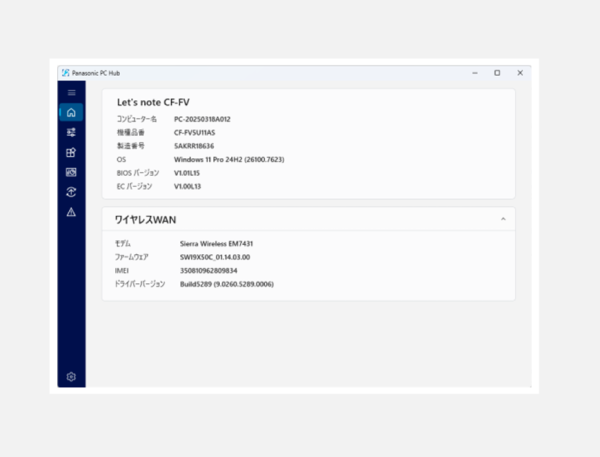
Task: Open the warning triangle alerts icon
Action: point(71,212)
